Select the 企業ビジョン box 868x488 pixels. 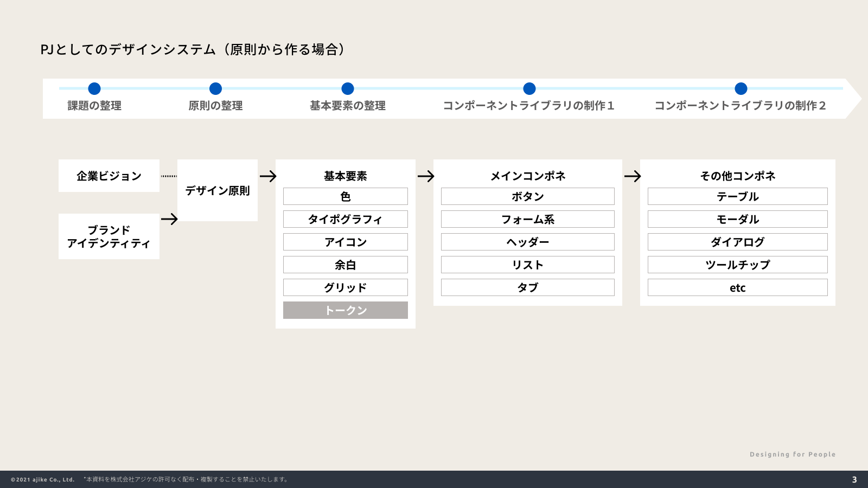[x=109, y=176]
